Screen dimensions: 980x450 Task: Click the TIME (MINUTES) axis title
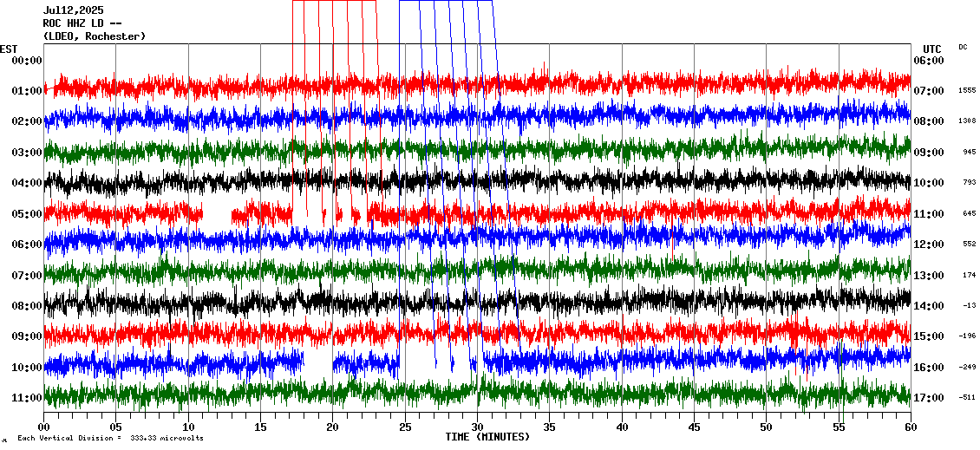point(487,437)
